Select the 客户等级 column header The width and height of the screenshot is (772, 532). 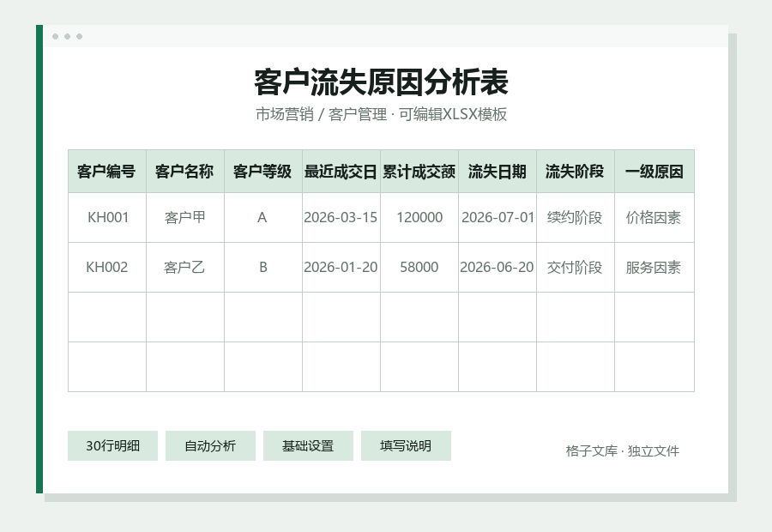(x=263, y=172)
